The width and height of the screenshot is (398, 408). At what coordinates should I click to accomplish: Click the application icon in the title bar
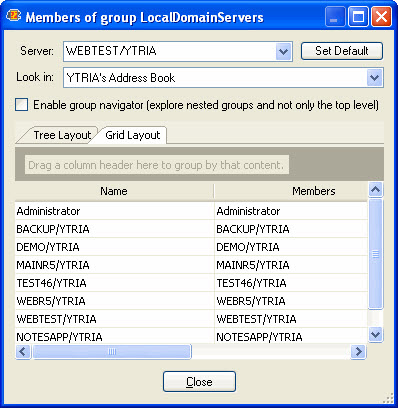[14, 16]
